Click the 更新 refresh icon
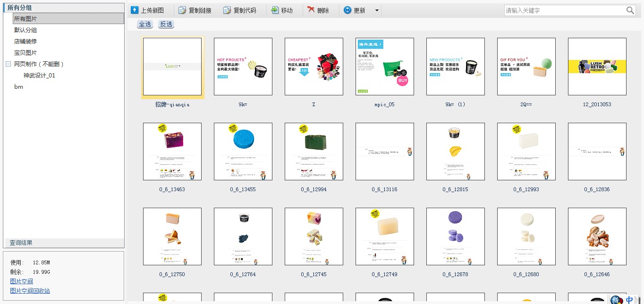This screenshot has width=644, height=304. point(347,10)
